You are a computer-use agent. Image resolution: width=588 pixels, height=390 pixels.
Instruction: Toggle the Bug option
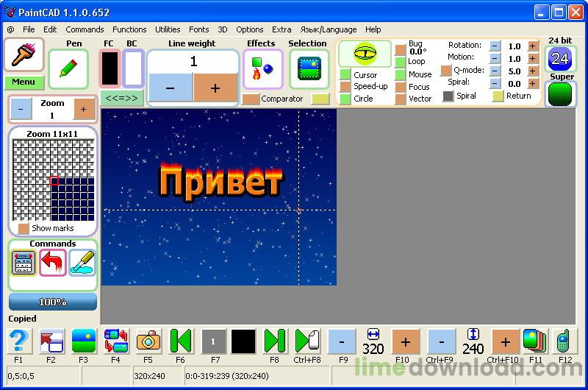pyautogui.click(x=401, y=50)
